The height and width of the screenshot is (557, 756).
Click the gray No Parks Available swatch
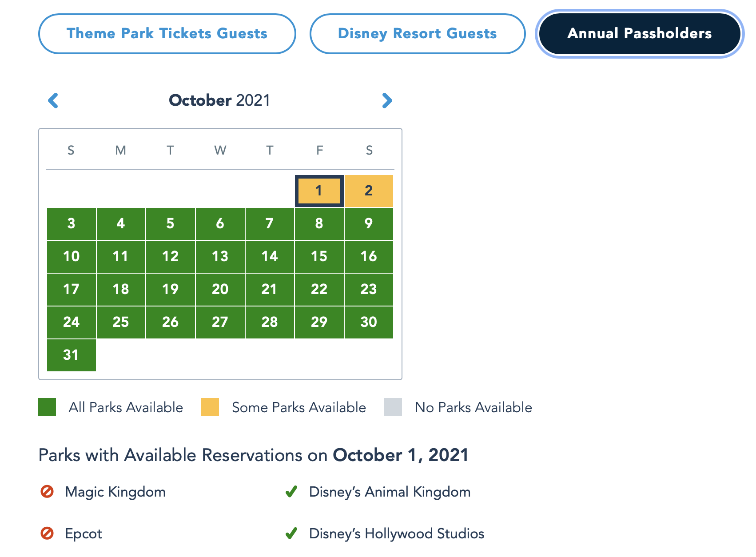point(393,407)
